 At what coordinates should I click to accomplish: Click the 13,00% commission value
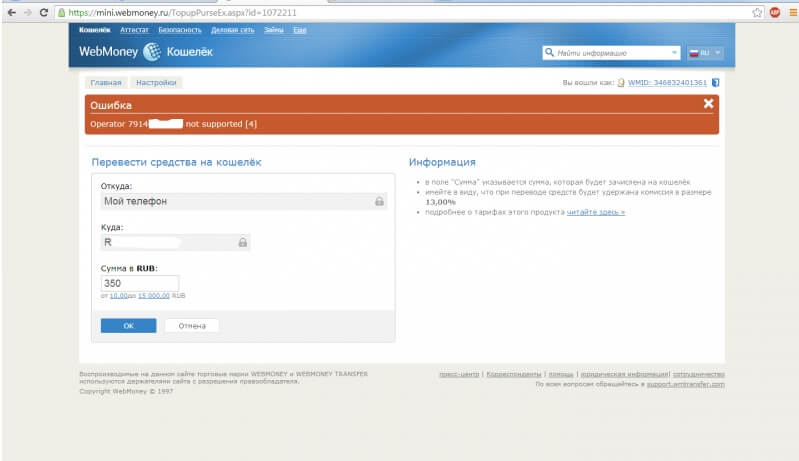click(440, 202)
